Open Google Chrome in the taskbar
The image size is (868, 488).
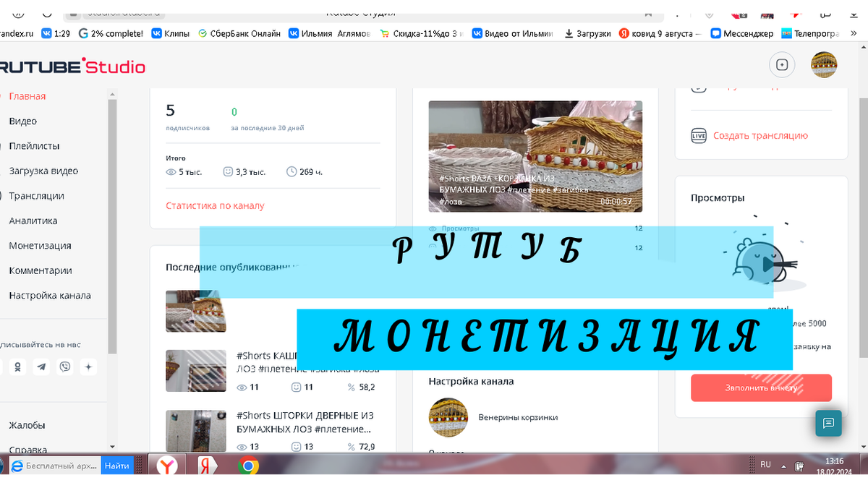[x=247, y=466]
